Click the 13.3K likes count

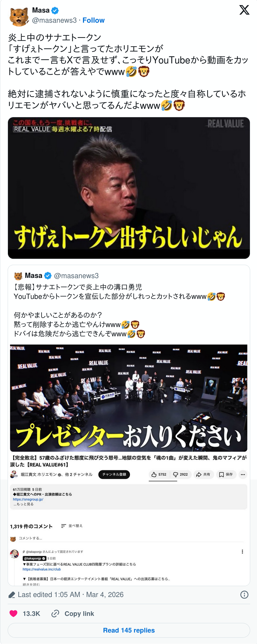click(x=31, y=614)
